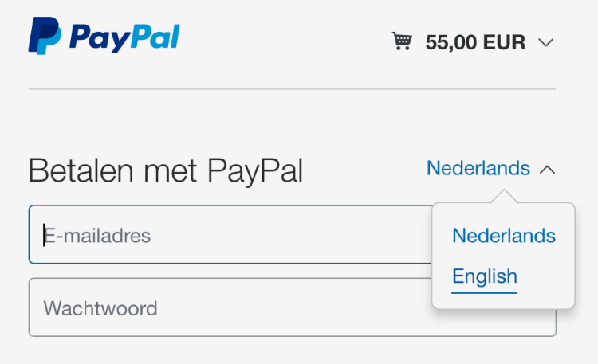598x364 pixels.
Task: Click the underline beneath the English option
Action: 484,293
